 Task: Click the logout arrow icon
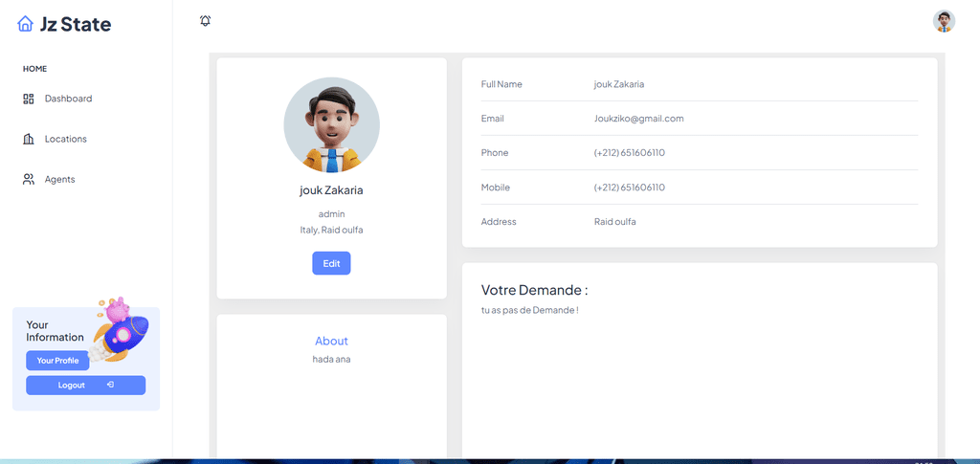110,385
